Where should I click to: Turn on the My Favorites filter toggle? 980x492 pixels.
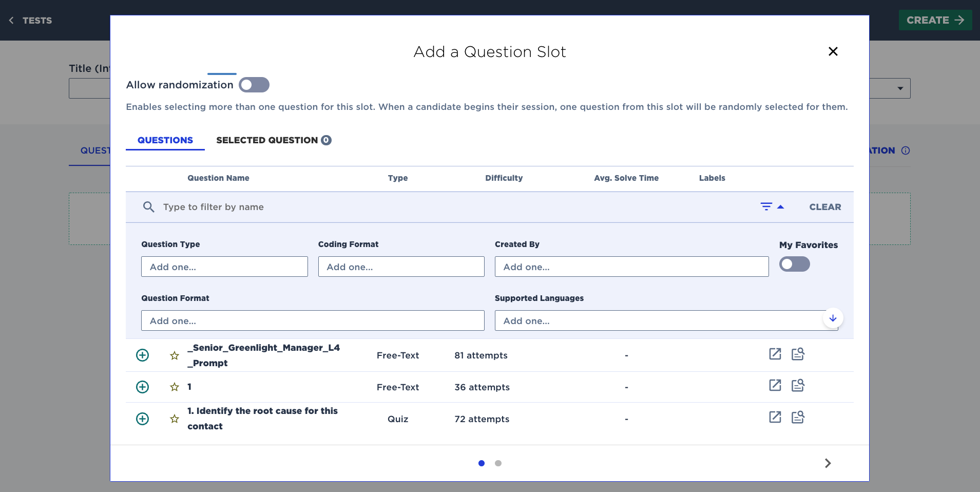(794, 263)
